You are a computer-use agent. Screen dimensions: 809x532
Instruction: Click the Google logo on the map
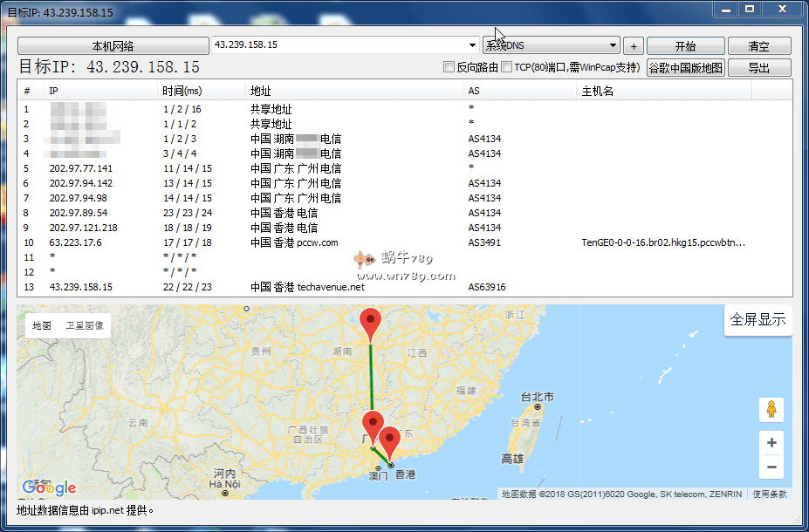(x=50, y=488)
